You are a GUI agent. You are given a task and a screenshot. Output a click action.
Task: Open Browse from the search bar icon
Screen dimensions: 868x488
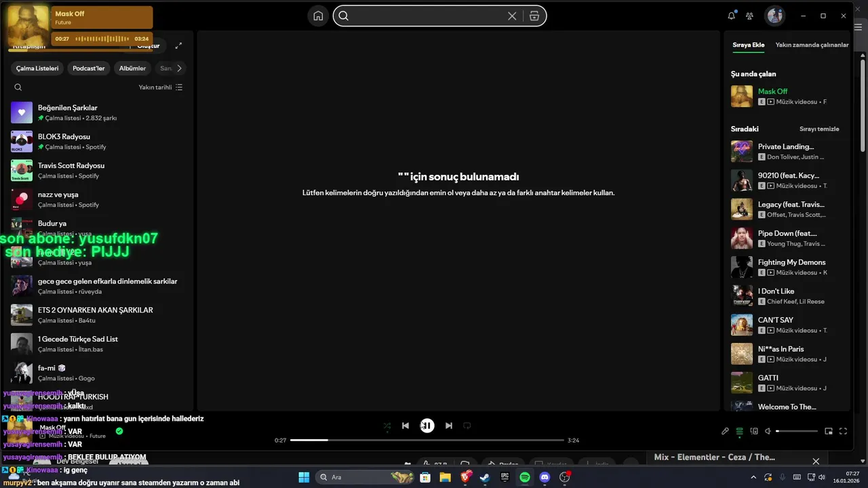point(534,16)
